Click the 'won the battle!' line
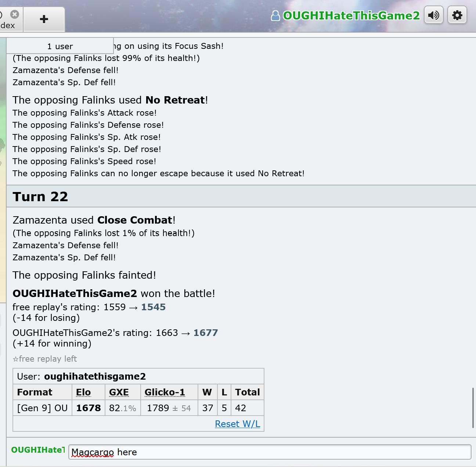Image resolution: width=476 pixels, height=467 pixels. [114, 293]
